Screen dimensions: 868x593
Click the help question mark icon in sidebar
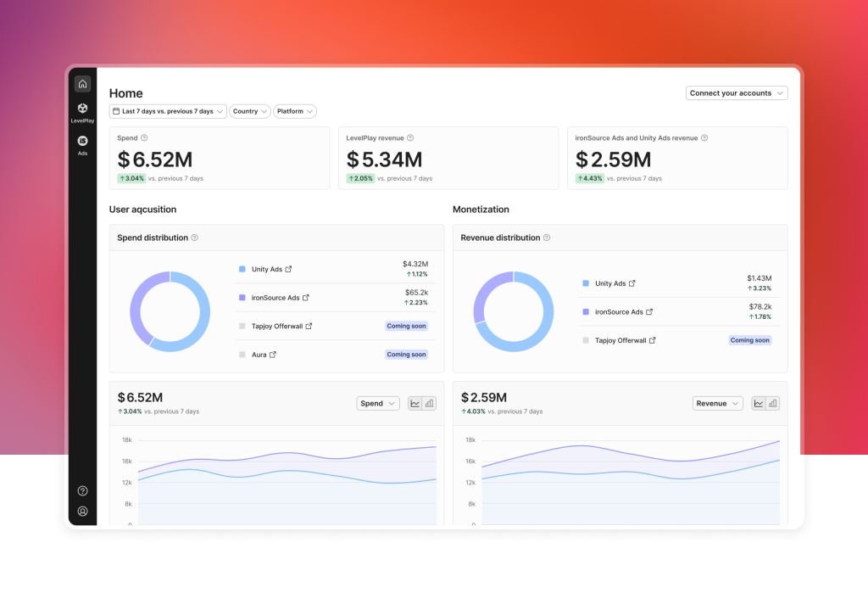pos(82,490)
